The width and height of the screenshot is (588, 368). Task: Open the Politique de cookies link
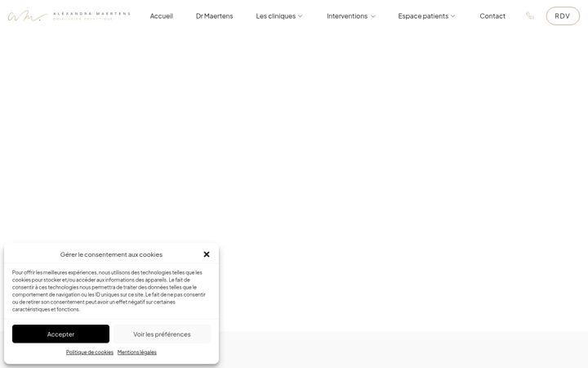pyautogui.click(x=90, y=352)
